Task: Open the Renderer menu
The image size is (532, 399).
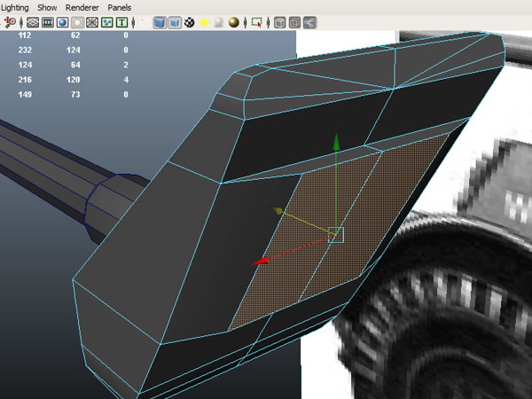Action: click(82, 7)
